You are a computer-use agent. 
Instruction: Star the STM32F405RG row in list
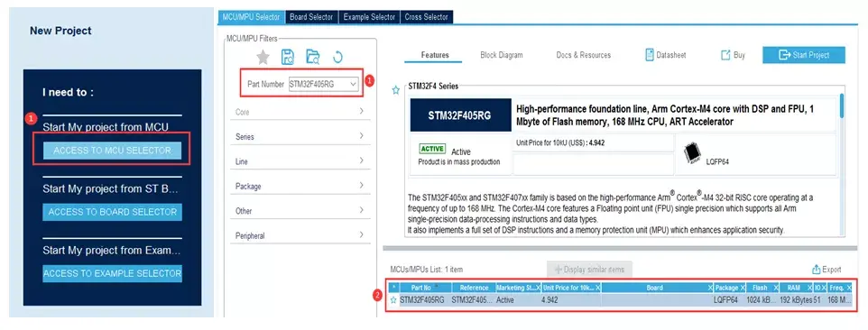coord(393,300)
